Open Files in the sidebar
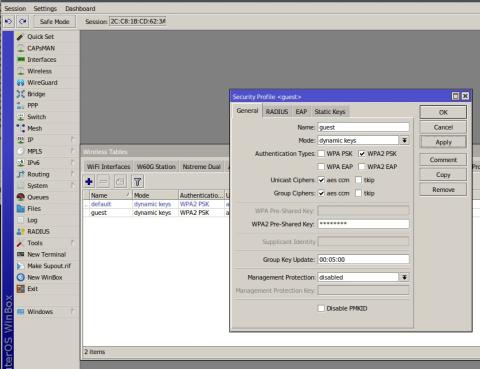The width and height of the screenshot is (480, 369). [x=34, y=209]
